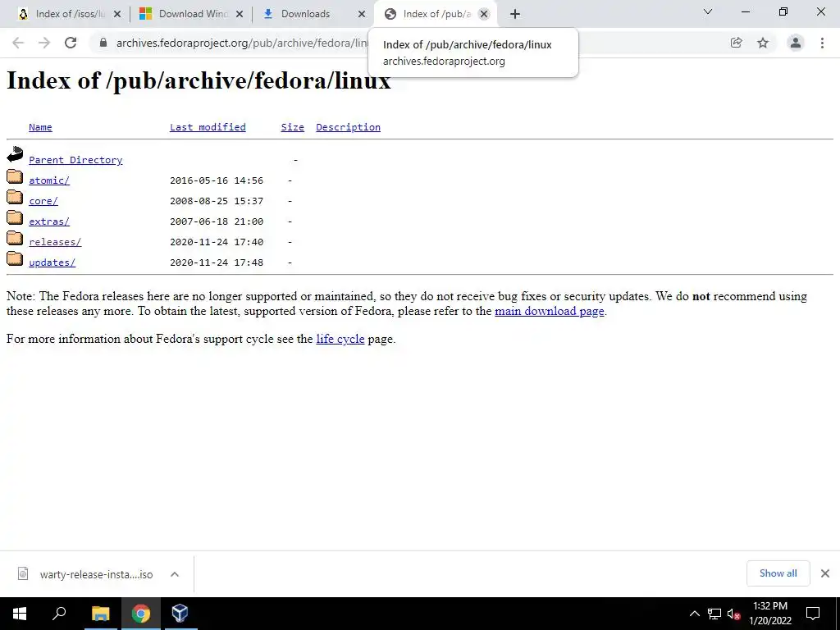Close the Downloads tab

[362, 14]
